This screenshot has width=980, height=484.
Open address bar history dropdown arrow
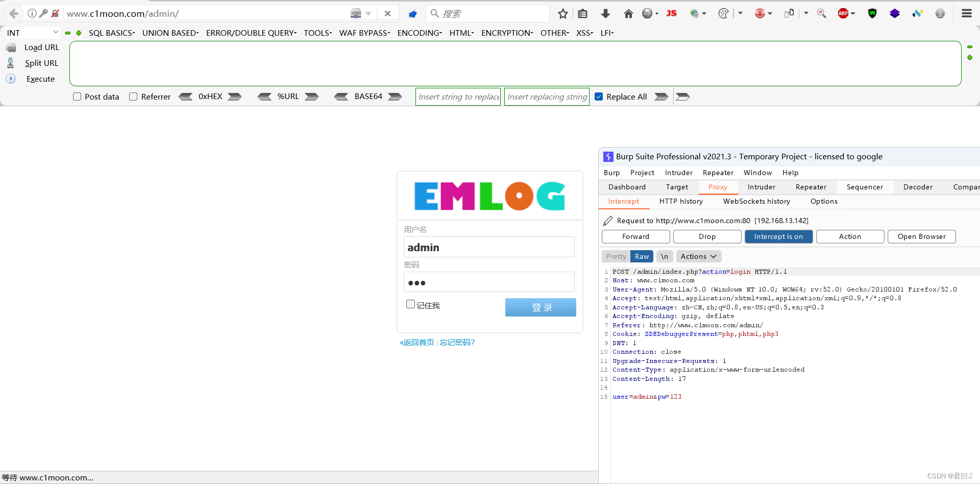tap(368, 14)
